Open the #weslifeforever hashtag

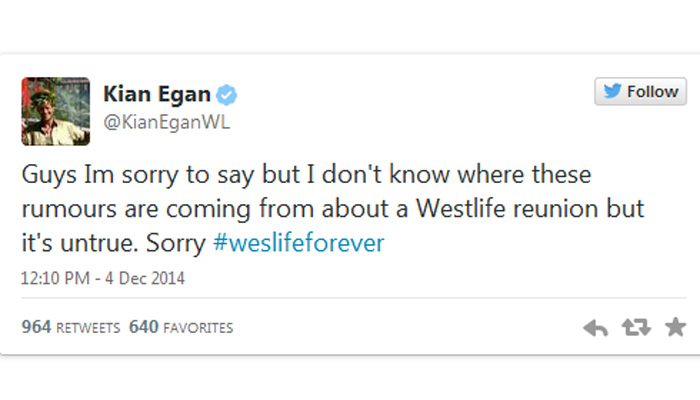tap(298, 243)
